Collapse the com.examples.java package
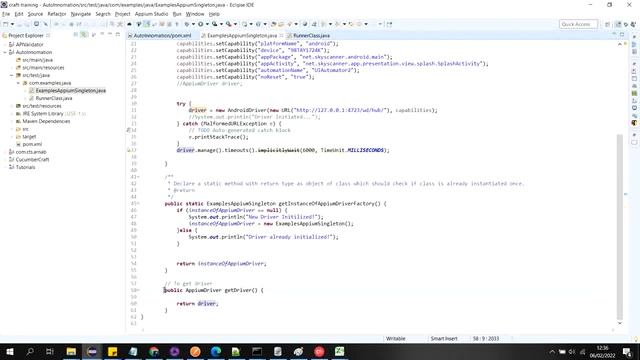The image size is (640, 360). (18, 83)
